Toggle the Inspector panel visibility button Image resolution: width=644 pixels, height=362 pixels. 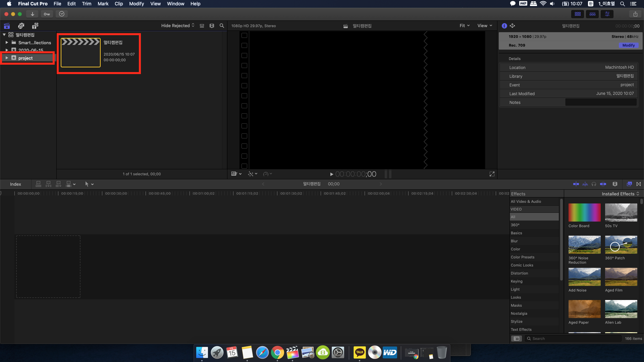click(607, 14)
